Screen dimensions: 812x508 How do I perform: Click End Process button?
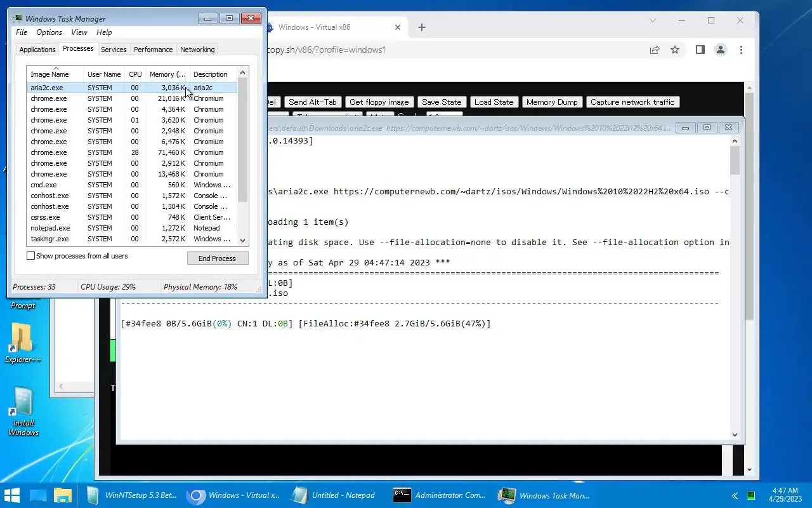(217, 258)
